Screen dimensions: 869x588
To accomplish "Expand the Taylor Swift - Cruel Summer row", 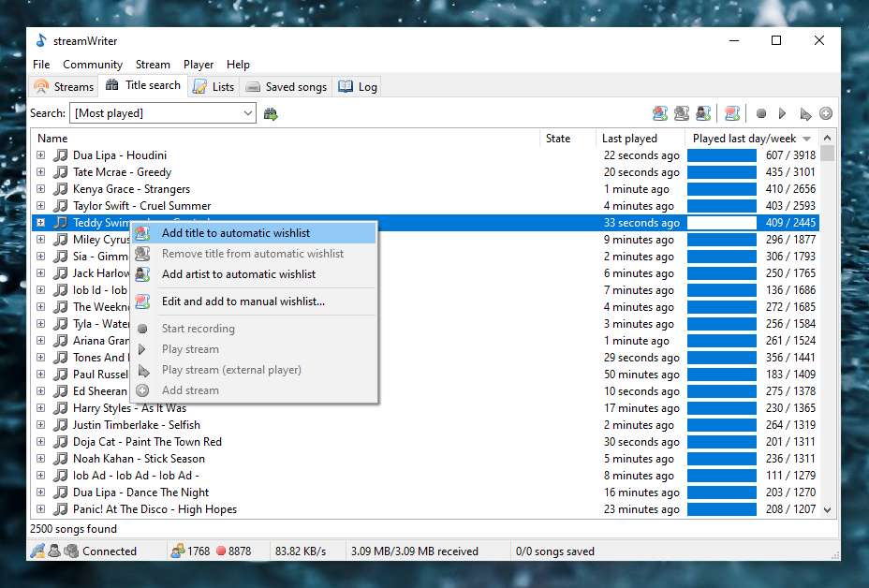I will (x=41, y=206).
